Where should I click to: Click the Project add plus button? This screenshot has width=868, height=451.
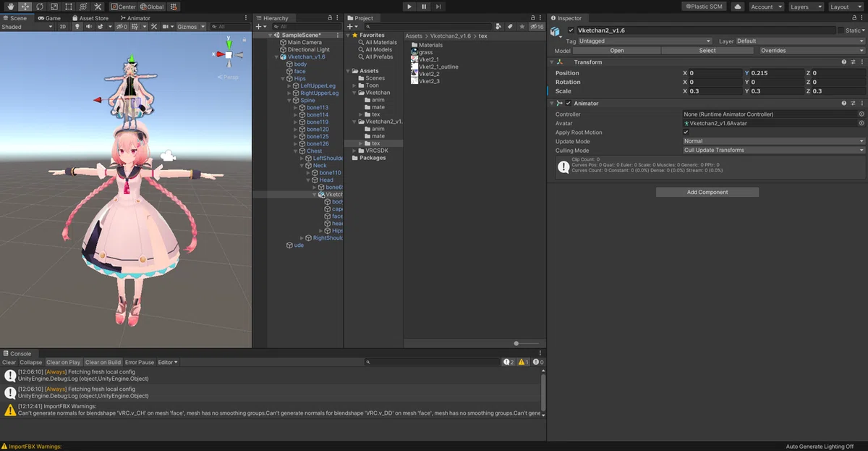[352, 27]
